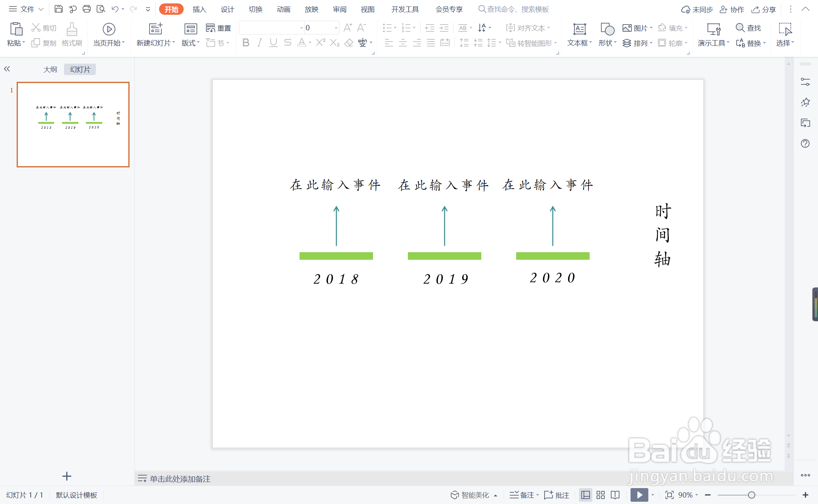Switch to the 大纲 panel tab
The width and height of the screenshot is (818, 504).
(50, 69)
